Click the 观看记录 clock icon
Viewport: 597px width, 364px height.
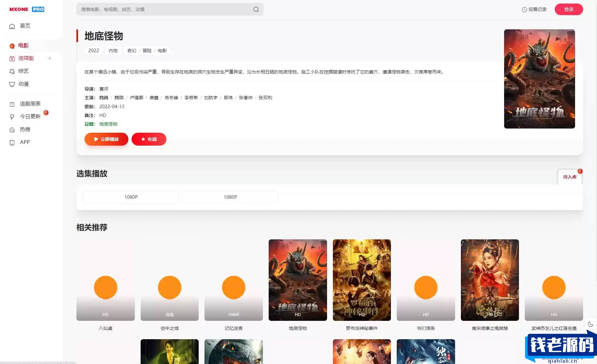click(524, 10)
